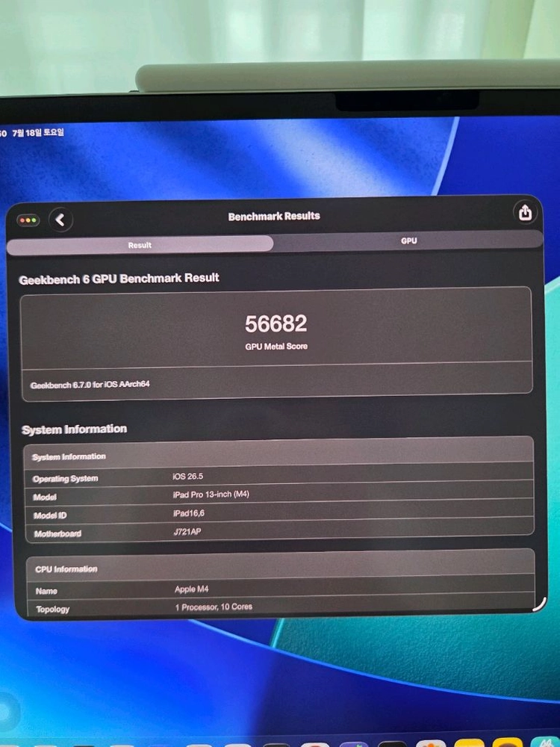Select the J721AP motherboard value
560x747 pixels.
coord(187,531)
